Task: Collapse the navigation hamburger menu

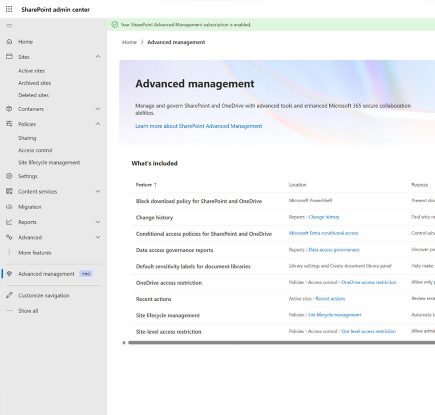Action: tap(9, 25)
